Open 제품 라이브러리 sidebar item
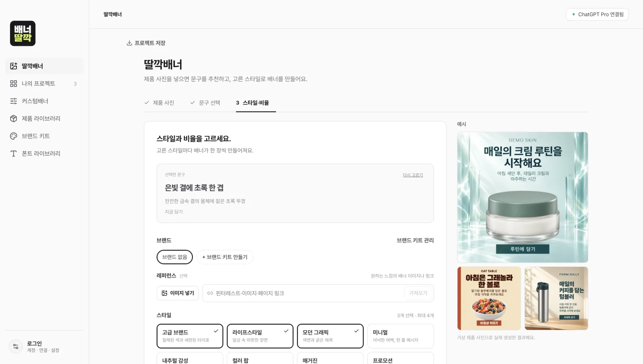 click(44, 119)
